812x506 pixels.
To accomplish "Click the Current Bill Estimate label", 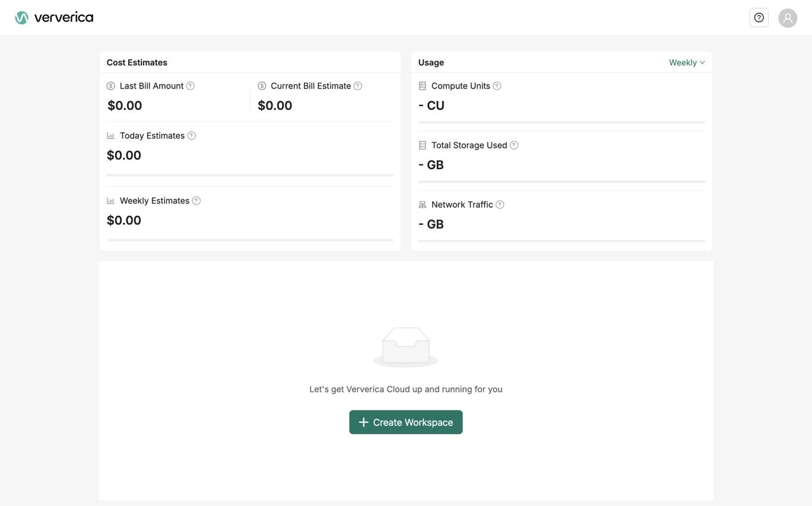I will (x=311, y=86).
